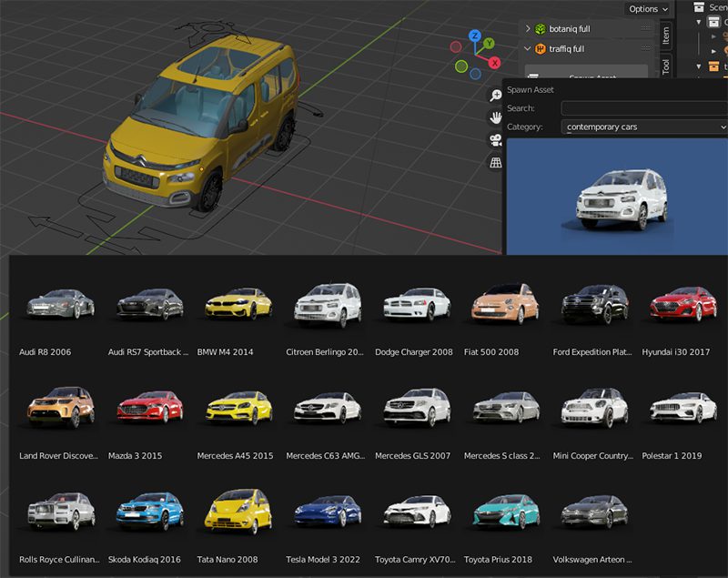Select the Tesla Model 3 2022 thumbnail
The width and height of the screenshot is (728, 578).
[328, 512]
